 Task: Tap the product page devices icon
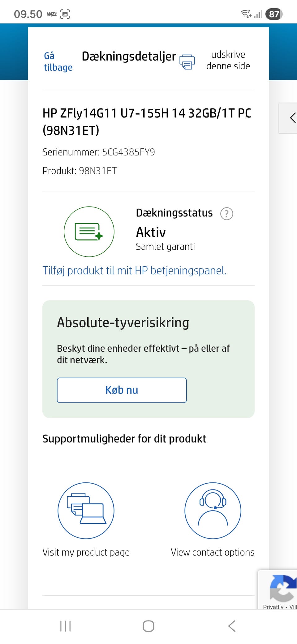86,511
